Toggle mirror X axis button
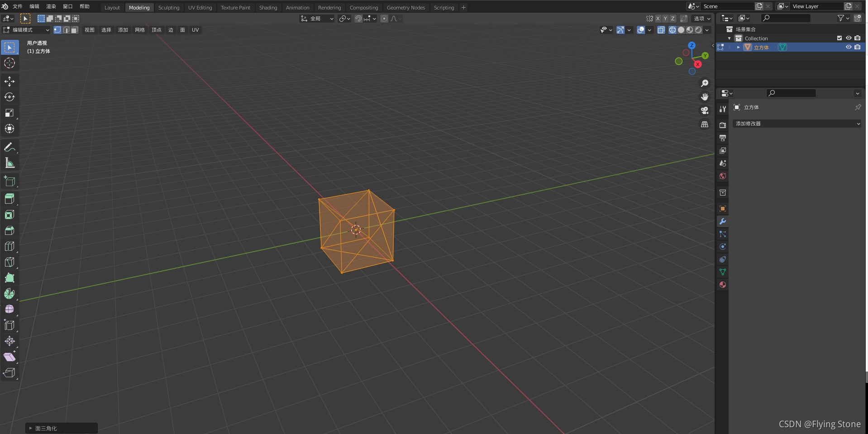868x434 pixels. 658,19
